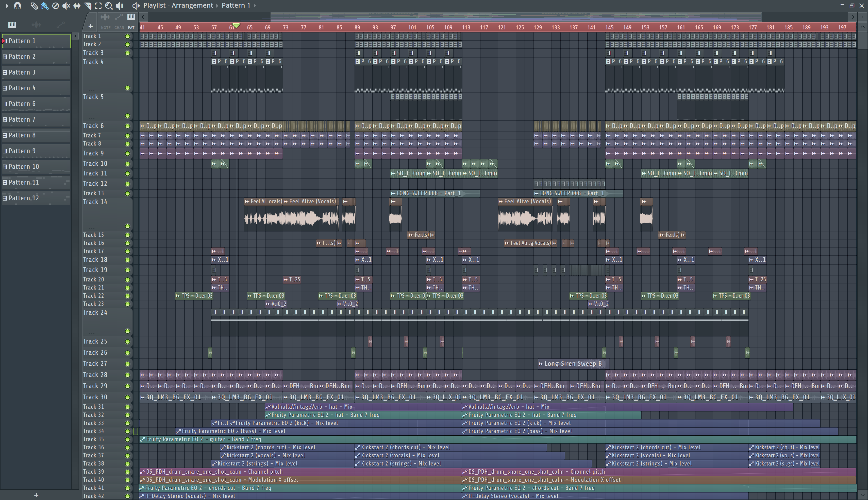Click bar 129 on the timeline ruler
The height and width of the screenshot is (500, 868).
(x=538, y=27)
